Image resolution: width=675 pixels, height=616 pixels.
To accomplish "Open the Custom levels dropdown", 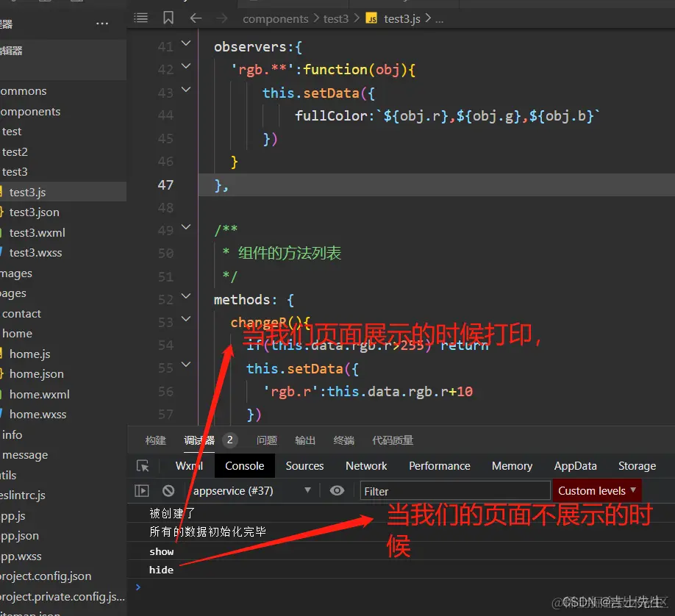I will click(597, 491).
